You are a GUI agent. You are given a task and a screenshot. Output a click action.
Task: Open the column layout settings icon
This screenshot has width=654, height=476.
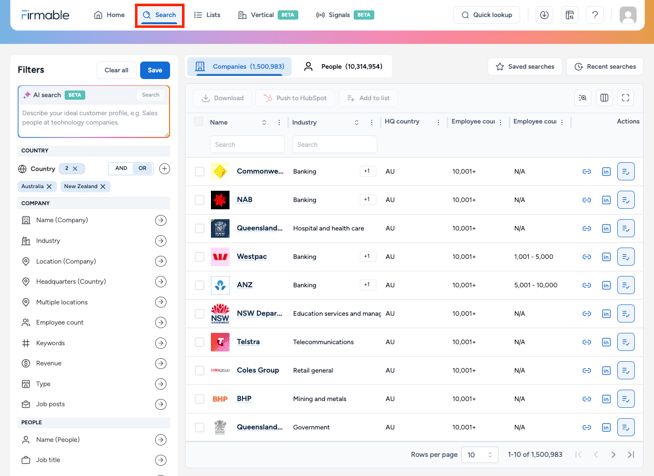pyautogui.click(x=604, y=98)
